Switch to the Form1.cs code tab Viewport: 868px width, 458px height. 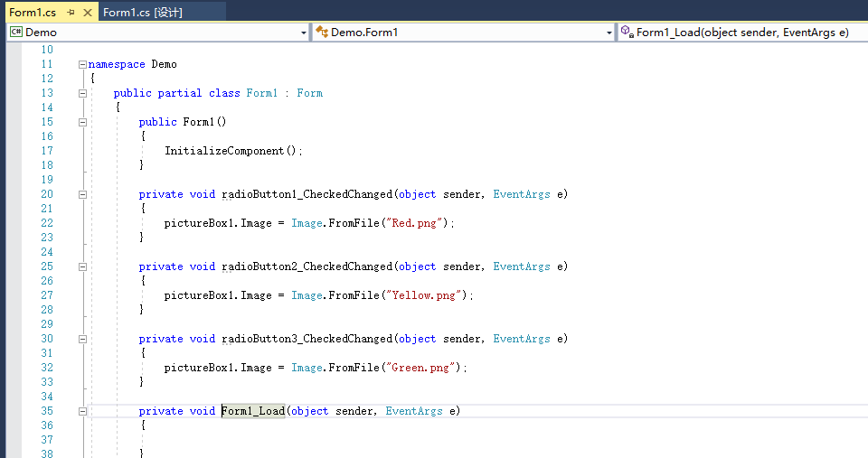click(x=33, y=12)
